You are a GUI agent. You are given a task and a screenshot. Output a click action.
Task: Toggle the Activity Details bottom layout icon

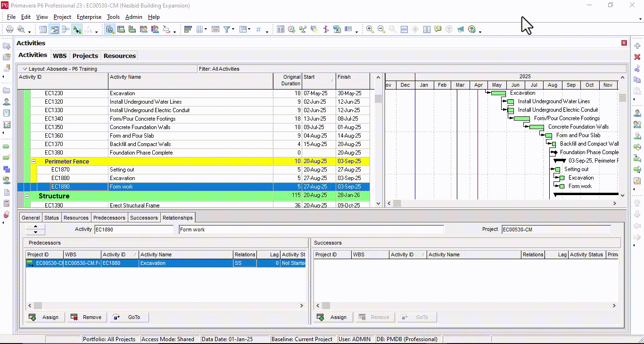click(110, 29)
